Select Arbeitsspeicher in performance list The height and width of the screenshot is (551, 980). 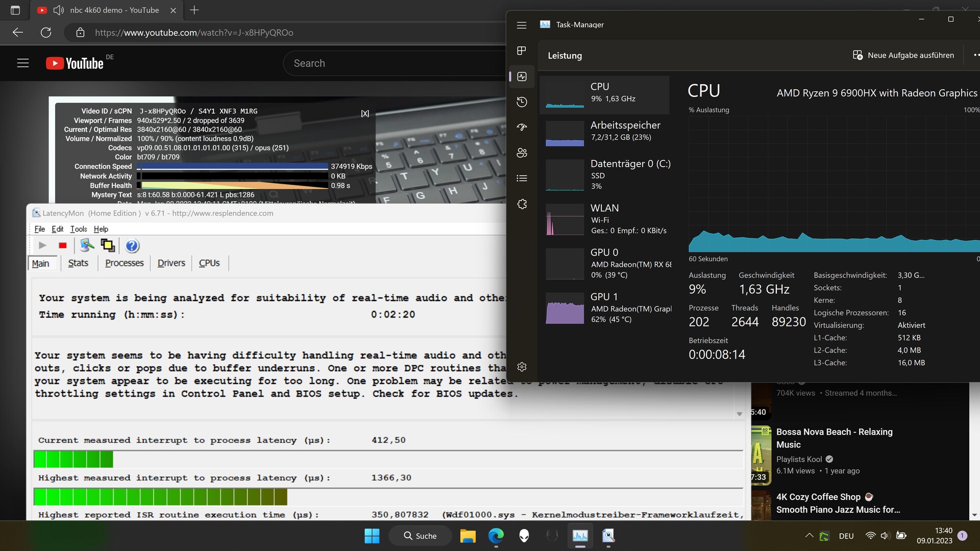(x=604, y=133)
